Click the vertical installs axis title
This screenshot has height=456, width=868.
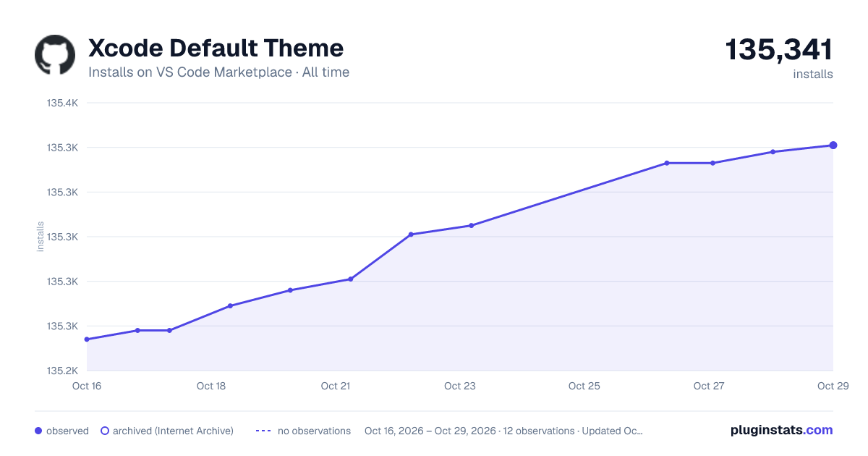41,237
